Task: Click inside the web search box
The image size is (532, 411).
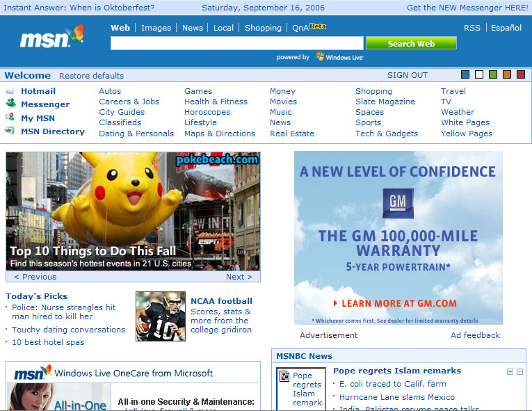Action: 237,43
